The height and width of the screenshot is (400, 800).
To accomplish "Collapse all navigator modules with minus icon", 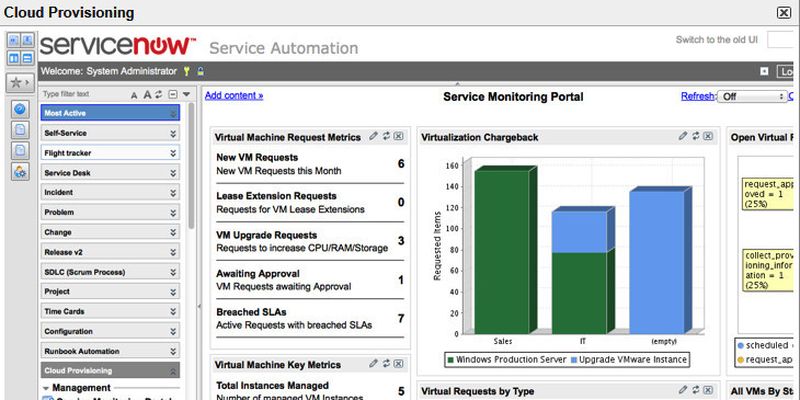I will [x=173, y=94].
